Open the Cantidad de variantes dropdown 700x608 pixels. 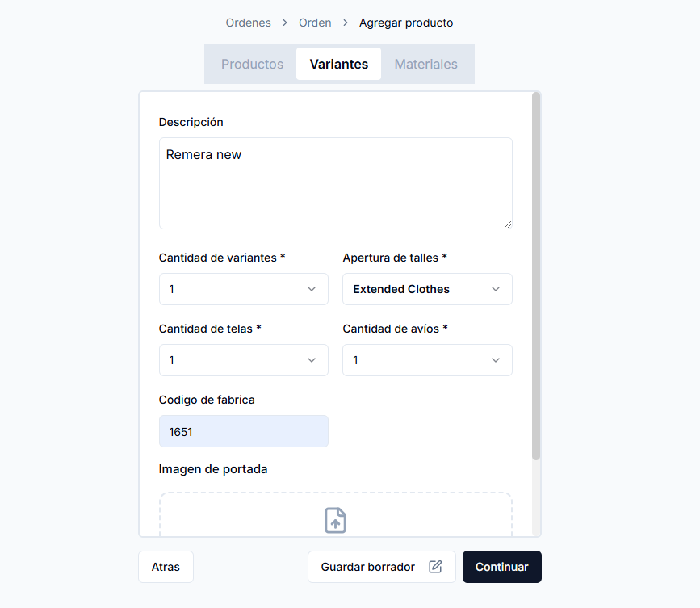coord(244,289)
